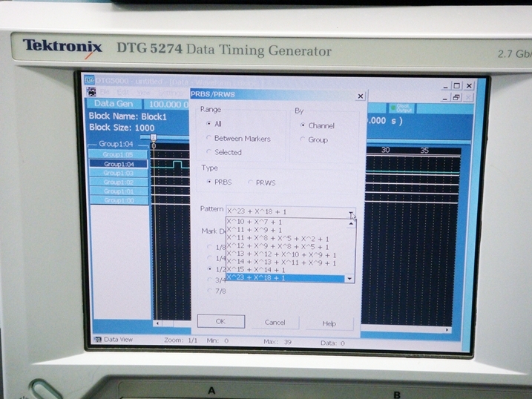Select the All range radio button
This screenshot has width=532, height=399.
208,124
